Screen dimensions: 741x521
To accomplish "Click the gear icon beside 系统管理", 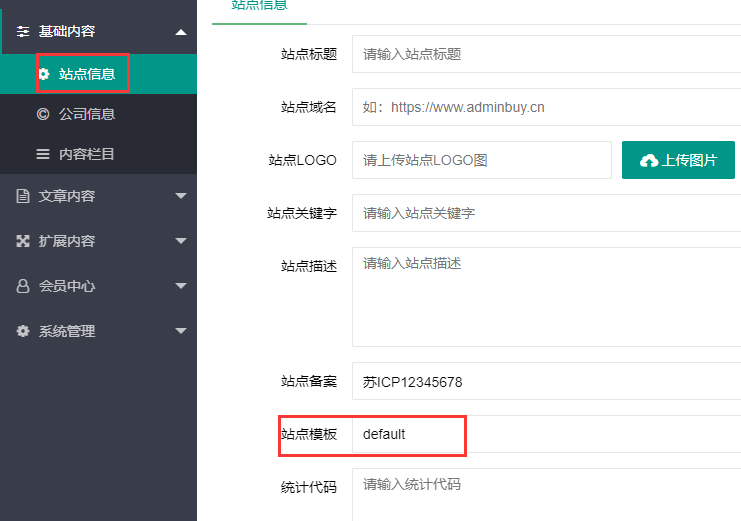I will (x=23, y=331).
